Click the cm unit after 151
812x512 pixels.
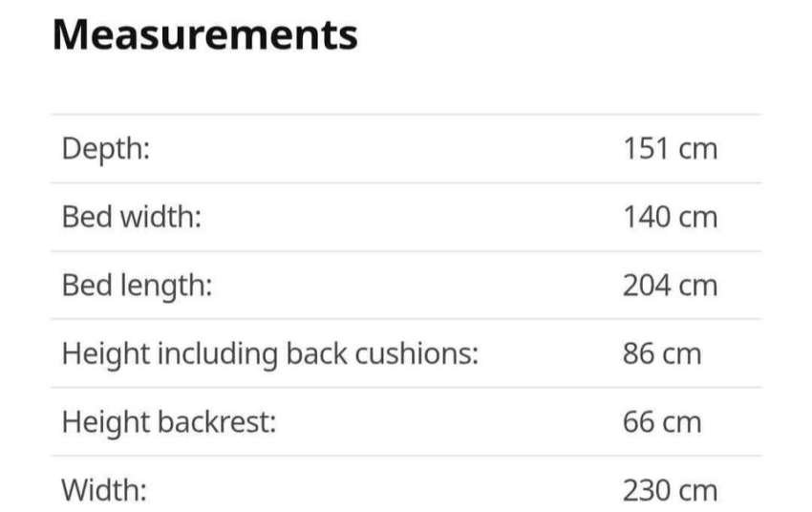tap(697, 149)
